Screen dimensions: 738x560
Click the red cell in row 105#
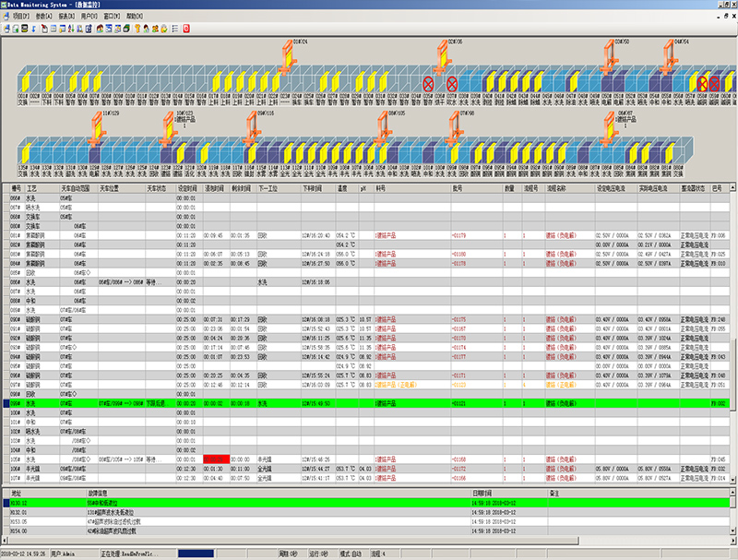pos(217,458)
